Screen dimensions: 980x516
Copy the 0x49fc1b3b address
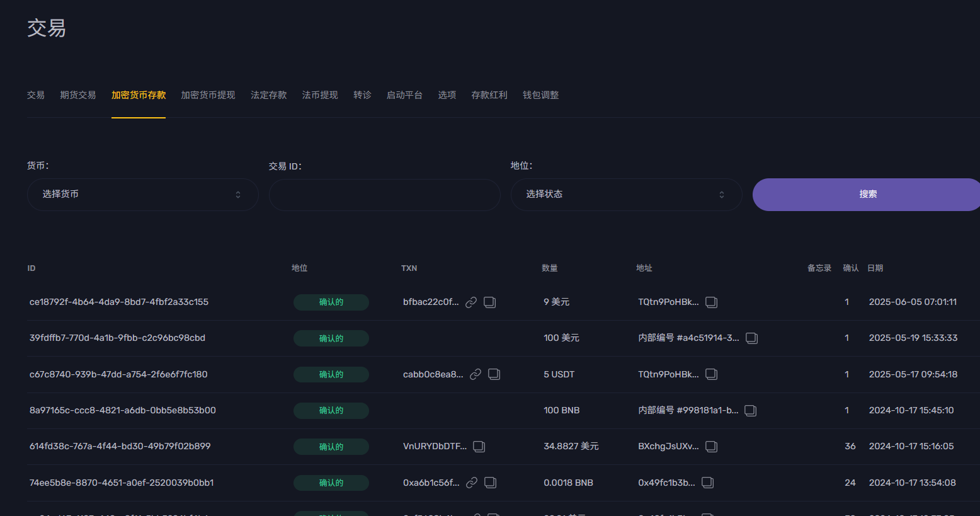[707, 483]
